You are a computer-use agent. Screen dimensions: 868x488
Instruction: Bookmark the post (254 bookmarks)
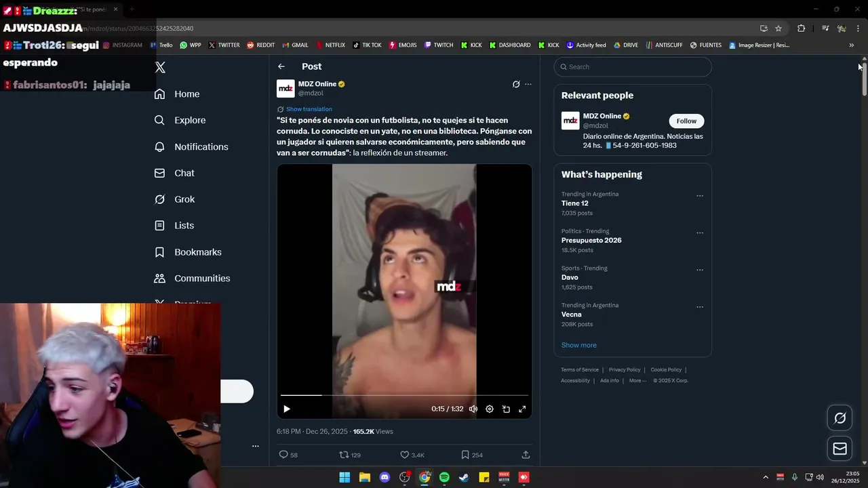tap(472, 455)
